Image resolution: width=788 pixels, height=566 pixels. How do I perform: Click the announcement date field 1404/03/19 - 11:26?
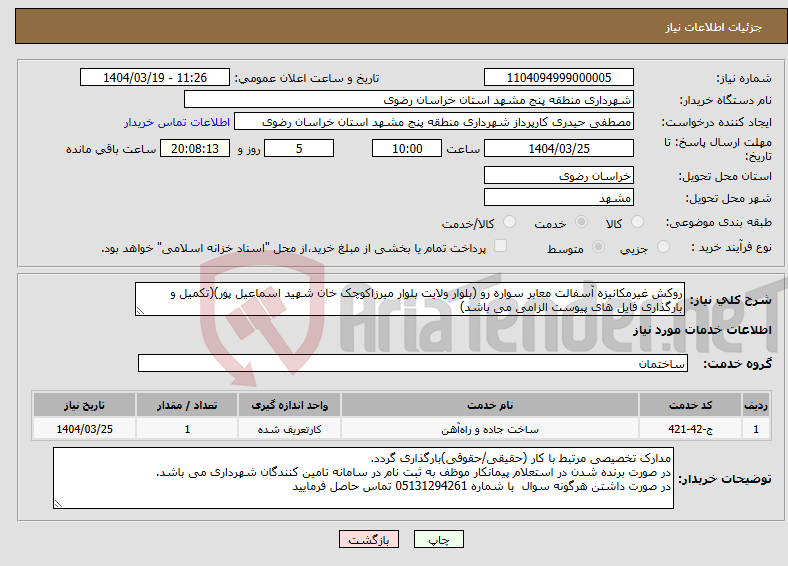[154, 77]
